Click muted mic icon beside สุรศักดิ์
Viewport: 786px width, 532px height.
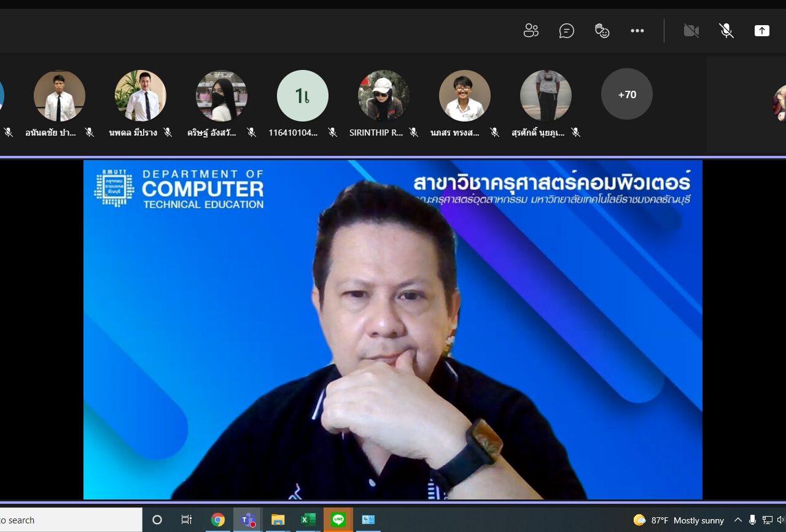(x=575, y=132)
